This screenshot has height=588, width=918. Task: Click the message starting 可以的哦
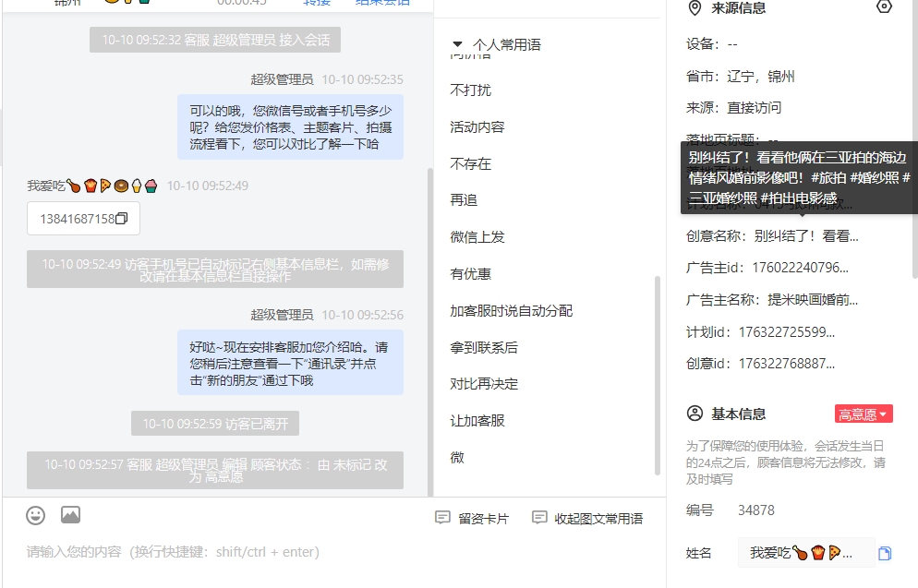point(290,127)
